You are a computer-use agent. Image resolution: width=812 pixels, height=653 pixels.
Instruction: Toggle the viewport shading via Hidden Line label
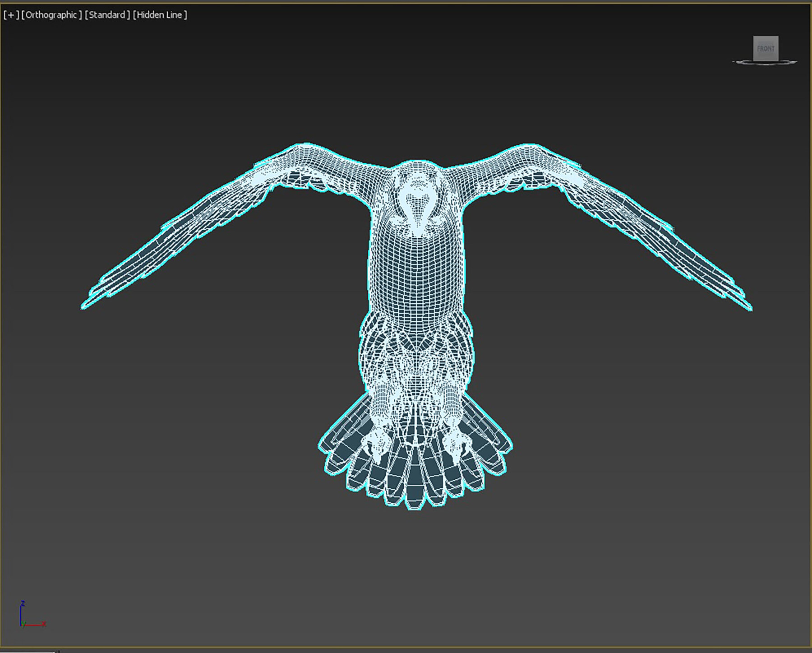(x=160, y=14)
